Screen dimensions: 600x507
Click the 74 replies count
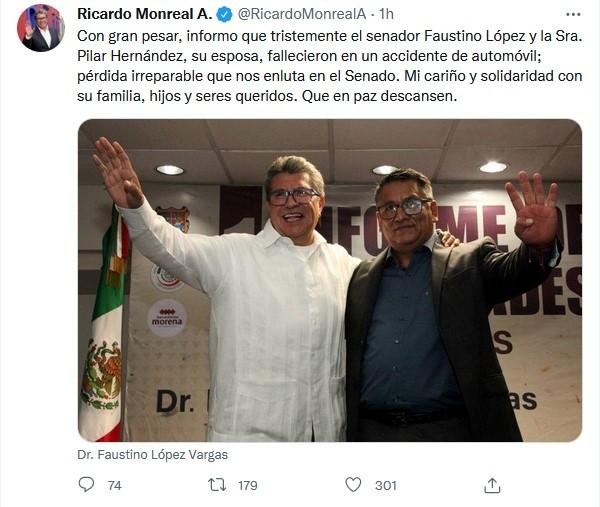[x=114, y=485]
